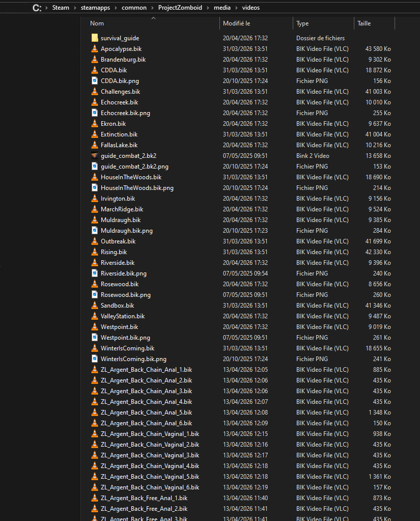Screen dimensions: 420x521
Task: Click the 07/05/2025 09:54 date for Riverside.bik.png
Action: click(245, 273)
